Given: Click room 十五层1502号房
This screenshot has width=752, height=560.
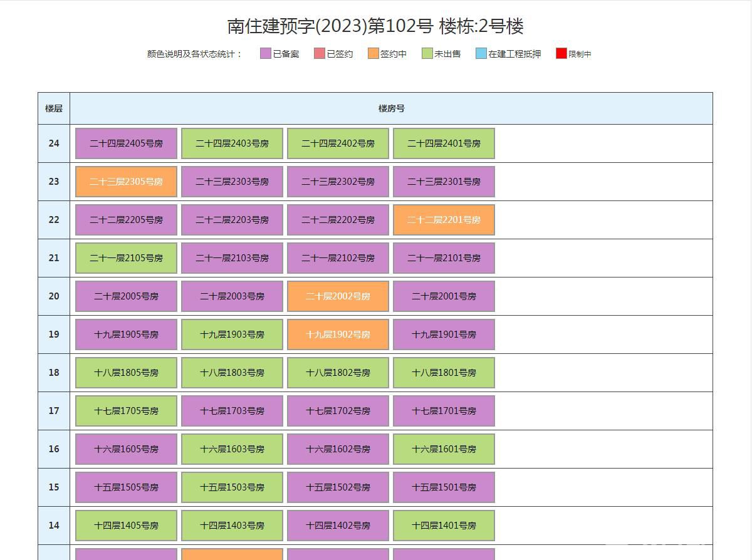Looking at the screenshot, I should pyautogui.click(x=338, y=487).
